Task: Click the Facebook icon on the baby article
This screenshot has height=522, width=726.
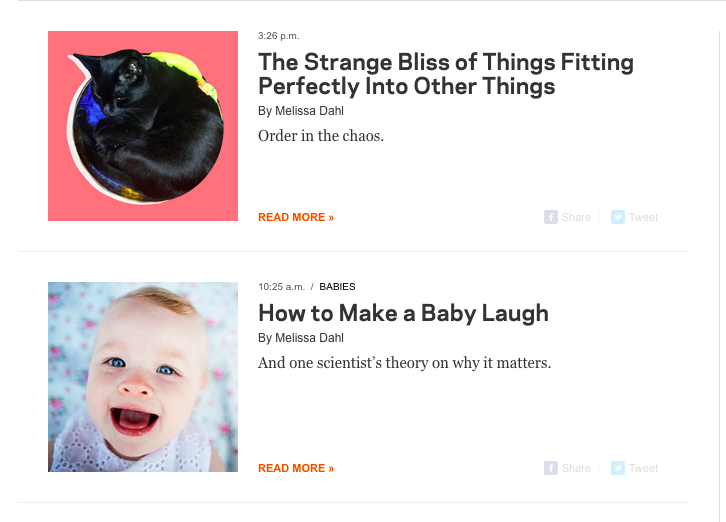Action: click(x=551, y=468)
